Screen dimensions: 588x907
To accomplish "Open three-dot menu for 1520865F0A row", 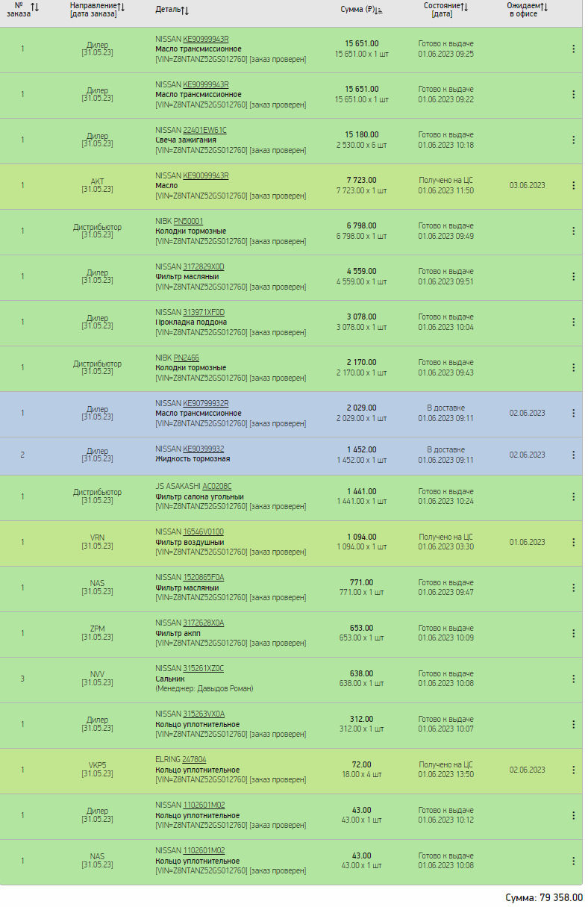I will click(x=573, y=587).
